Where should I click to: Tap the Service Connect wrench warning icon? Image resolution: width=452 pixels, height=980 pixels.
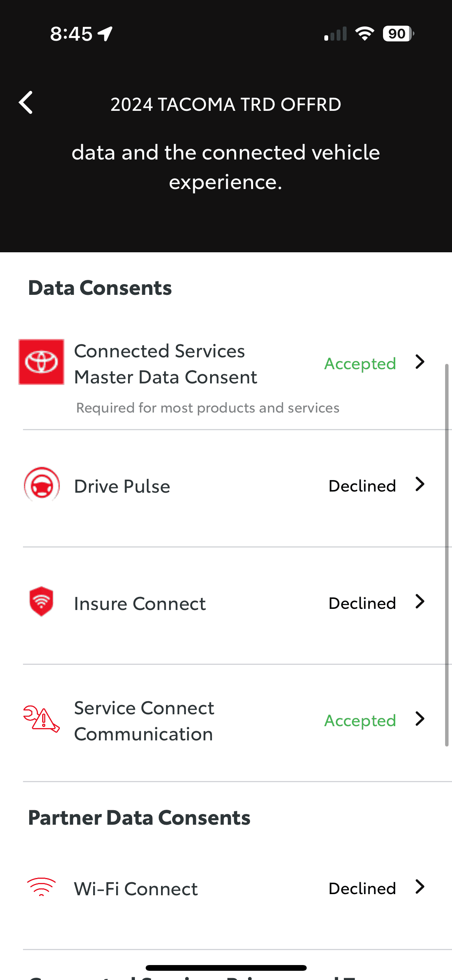tap(41, 719)
